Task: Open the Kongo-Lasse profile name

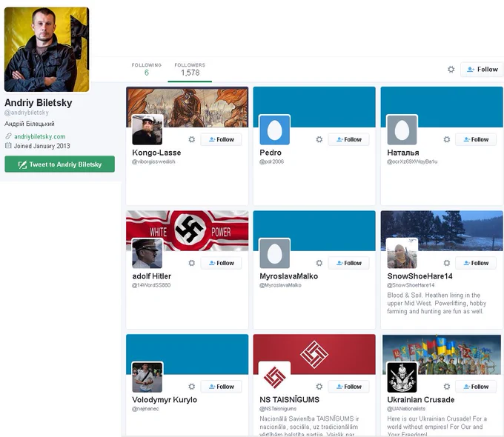Action: point(156,153)
